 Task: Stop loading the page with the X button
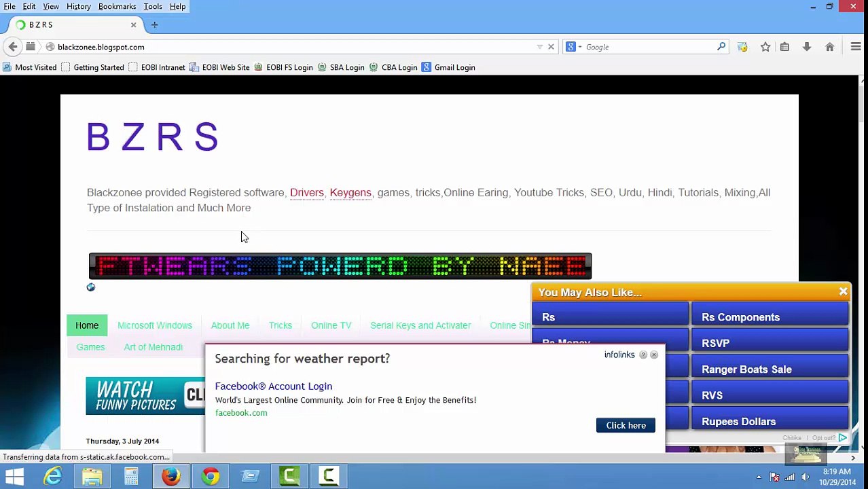tap(551, 47)
